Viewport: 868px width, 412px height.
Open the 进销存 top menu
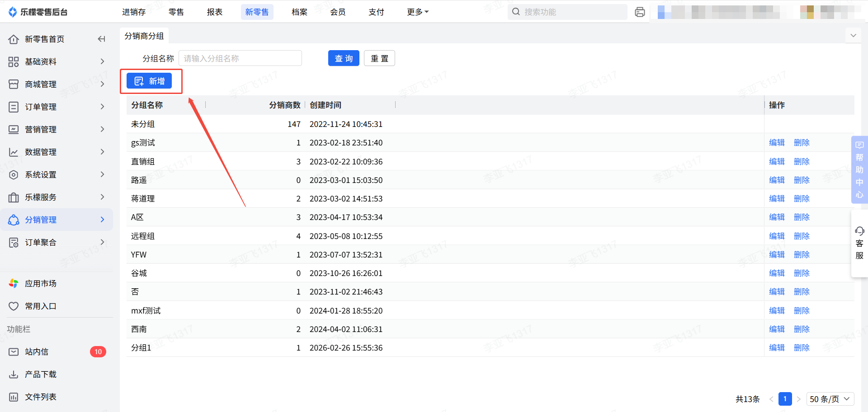[x=134, y=12]
